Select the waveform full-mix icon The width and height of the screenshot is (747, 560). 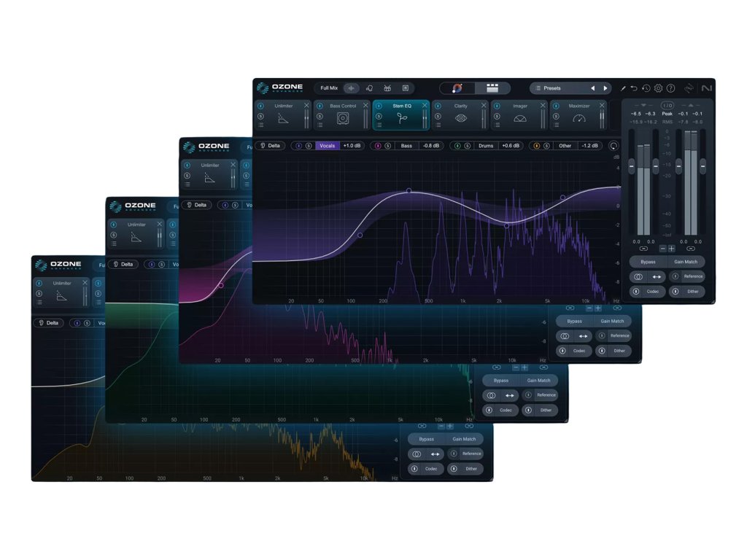(x=351, y=88)
